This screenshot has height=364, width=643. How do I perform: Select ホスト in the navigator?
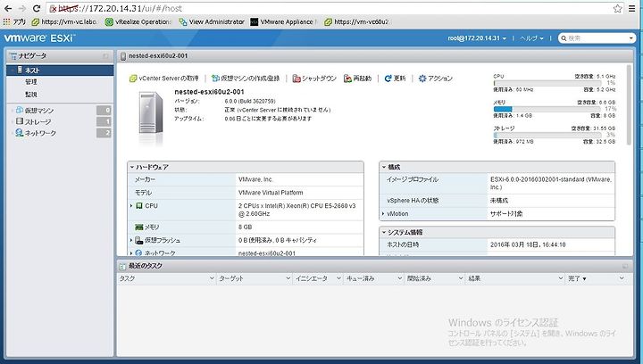[x=60, y=70]
